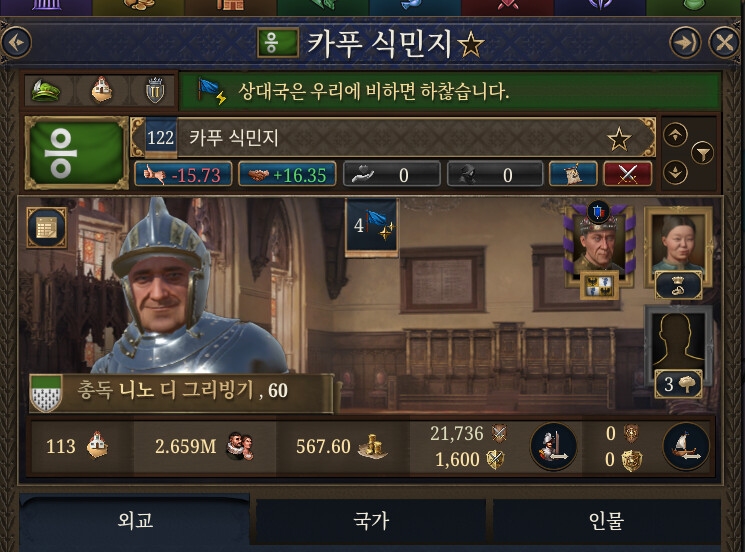Click the opinion value -15.73 button
This screenshot has height=552, width=745.
(183, 175)
